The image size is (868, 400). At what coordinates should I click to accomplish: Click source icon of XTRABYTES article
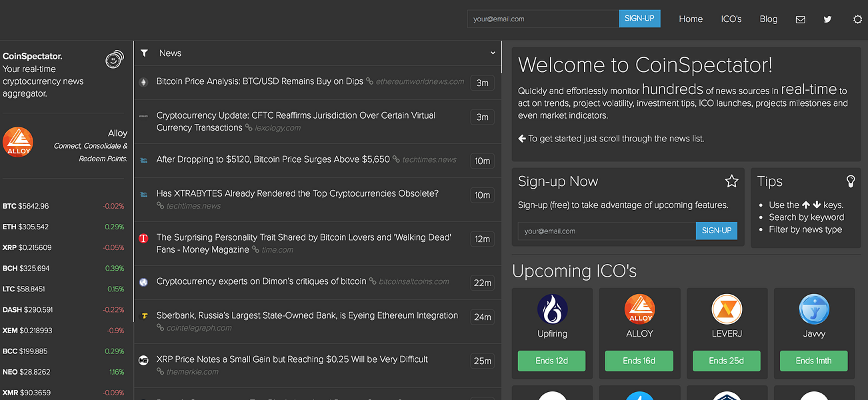click(143, 194)
